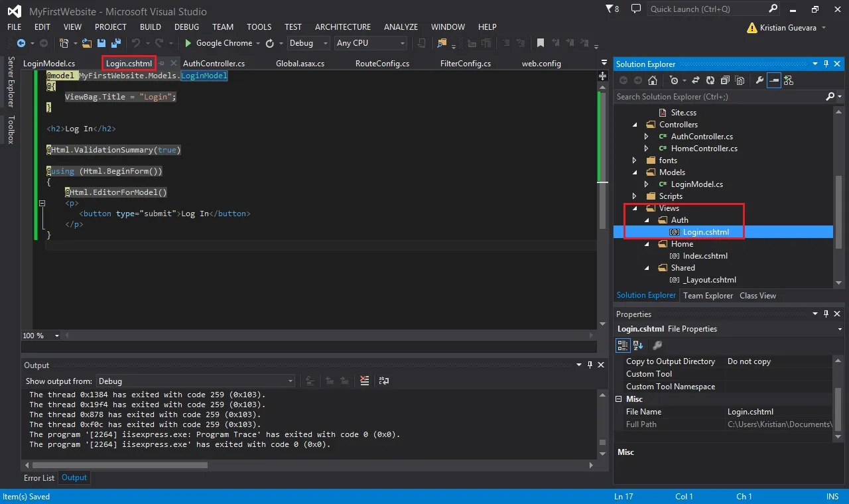Switch to Error List tab
Screen dimensions: 849x504
click(x=39, y=477)
